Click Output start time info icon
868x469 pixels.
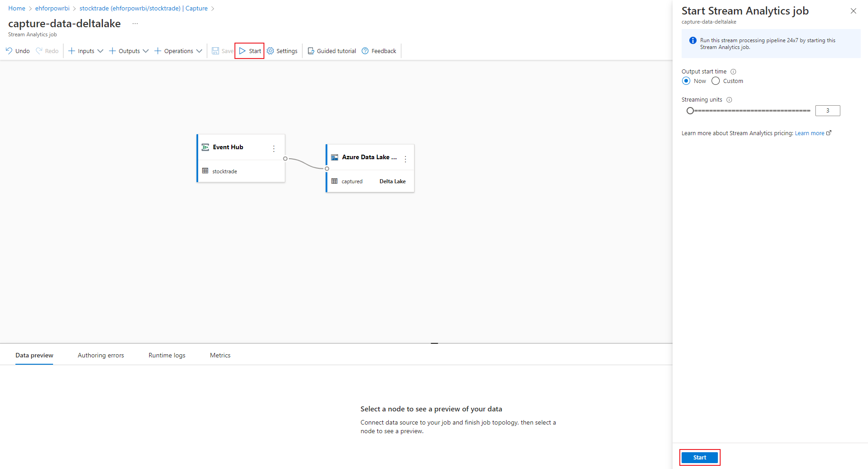pyautogui.click(x=733, y=72)
